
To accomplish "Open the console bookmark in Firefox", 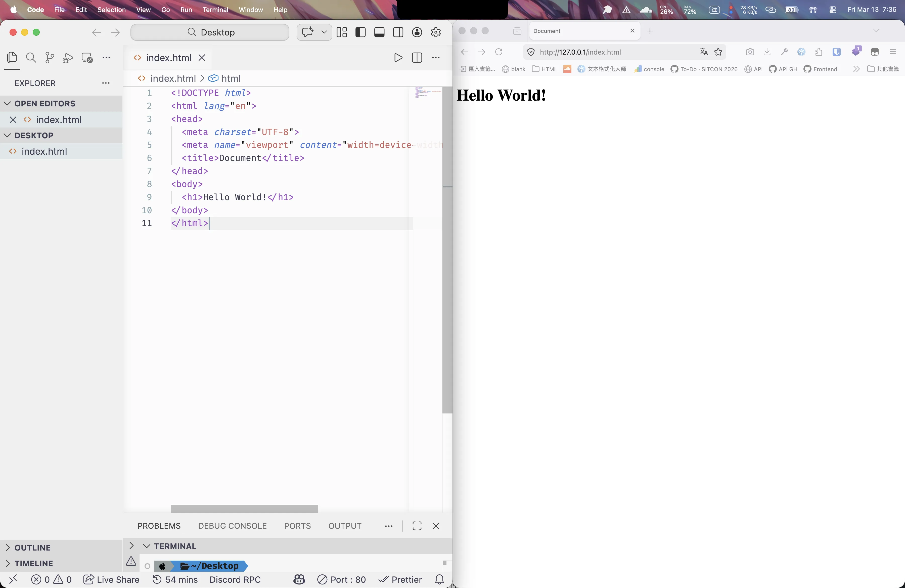I will pos(649,69).
